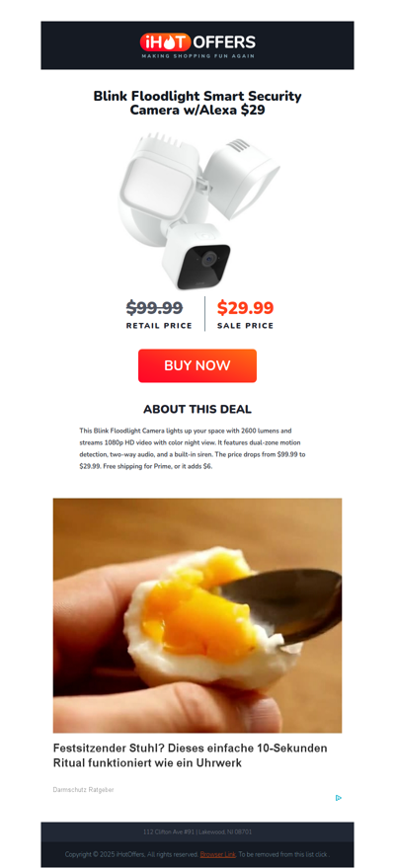The height and width of the screenshot is (868, 395).
Task: Click the iHot Offers logo in header
Action: tap(197, 44)
